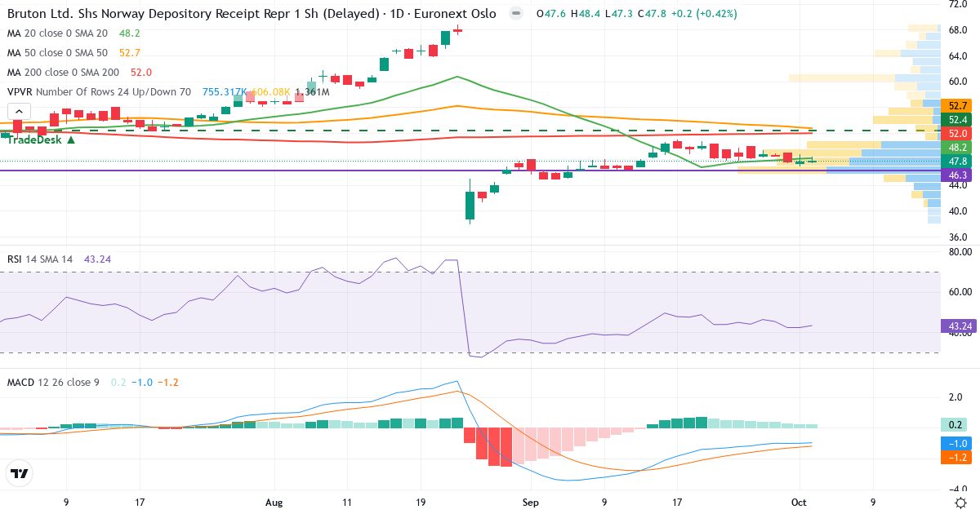Click the 2.0 MACD axis label
The image size is (980, 514).
tap(955, 397)
